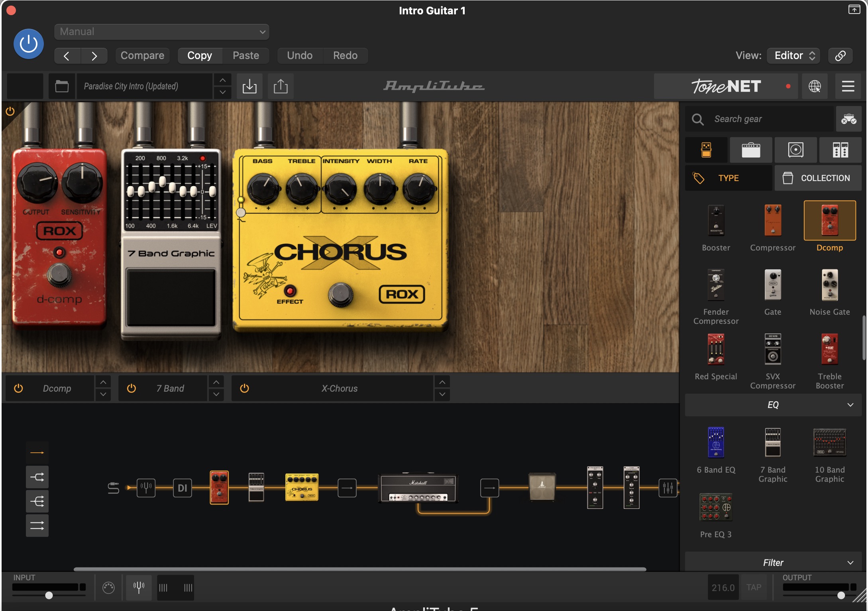Go to next preset arrow
The image size is (868, 611).
tap(94, 56)
